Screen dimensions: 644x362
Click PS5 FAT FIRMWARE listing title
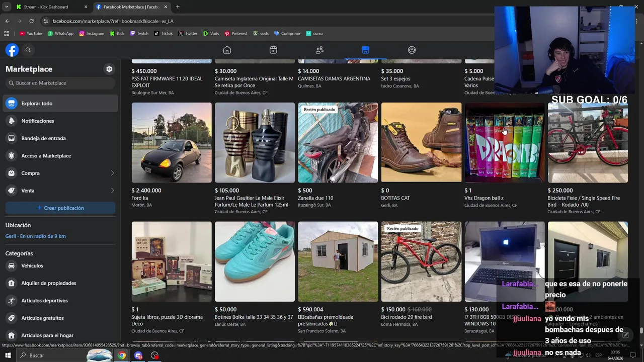pos(167,82)
